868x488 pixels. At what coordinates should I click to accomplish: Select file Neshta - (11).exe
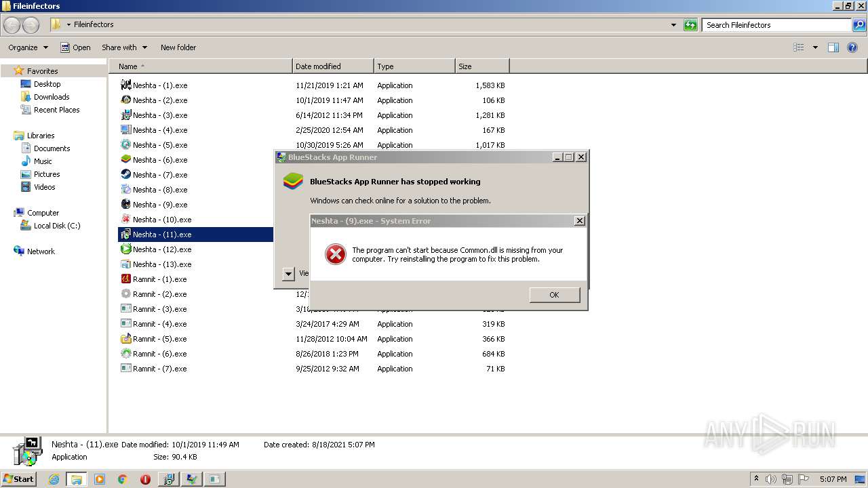[x=162, y=235]
